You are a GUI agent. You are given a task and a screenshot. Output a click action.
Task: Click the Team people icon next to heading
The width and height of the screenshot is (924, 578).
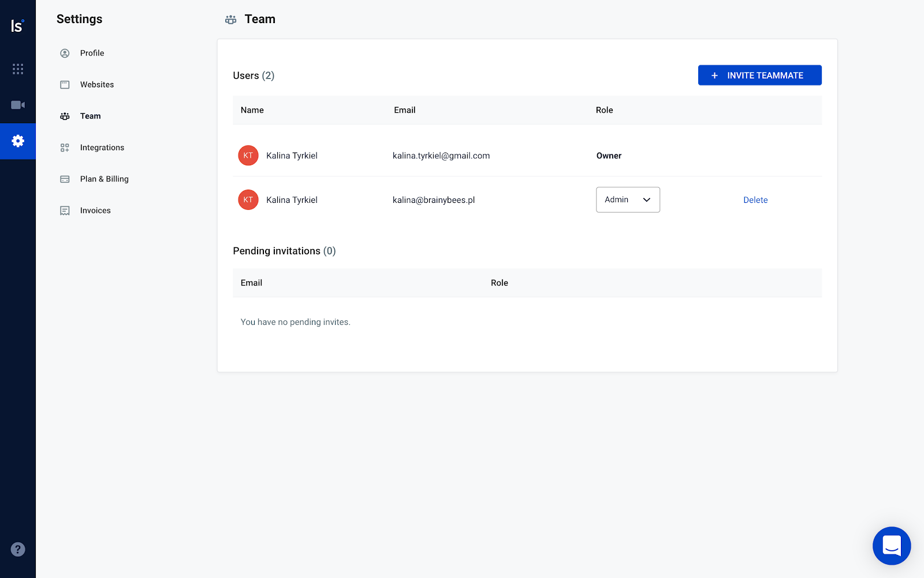coord(230,19)
